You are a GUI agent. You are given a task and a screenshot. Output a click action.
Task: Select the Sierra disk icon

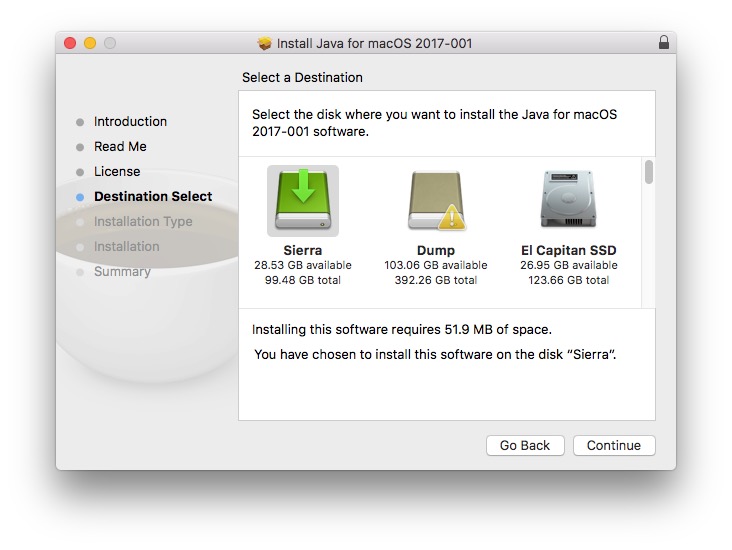[303, 201]
